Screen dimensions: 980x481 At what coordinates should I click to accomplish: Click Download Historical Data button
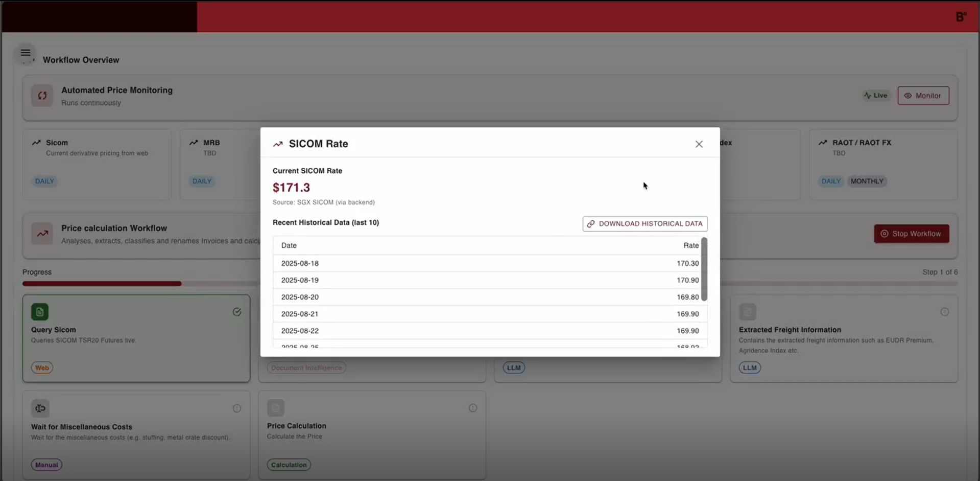[644, 224]
